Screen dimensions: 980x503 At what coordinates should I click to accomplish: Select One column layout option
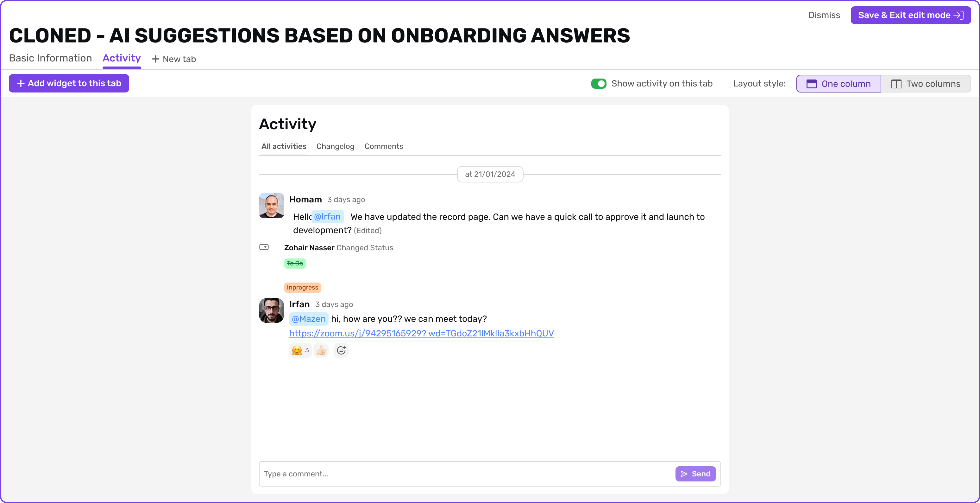tap(838, 83)
